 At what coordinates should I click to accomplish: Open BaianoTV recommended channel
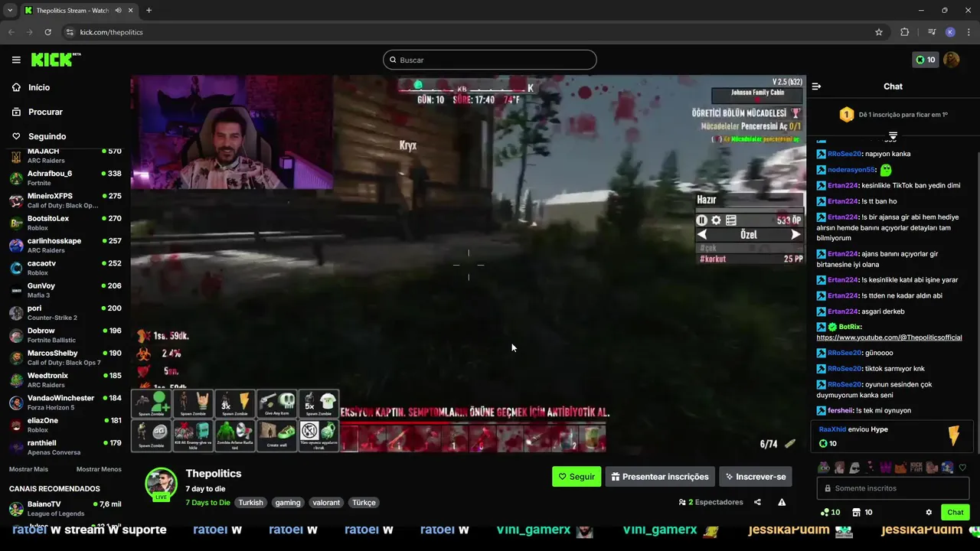point(65,509)
